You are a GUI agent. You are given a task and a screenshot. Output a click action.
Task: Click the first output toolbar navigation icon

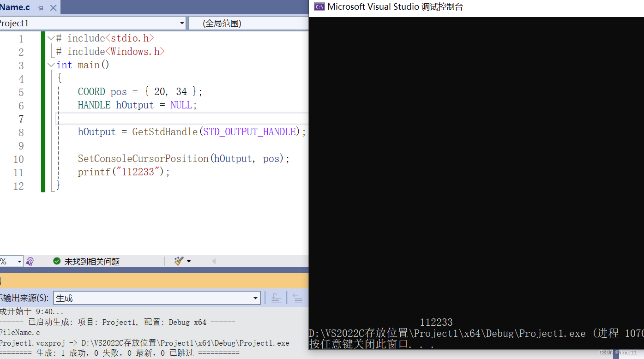click(276, 298)
